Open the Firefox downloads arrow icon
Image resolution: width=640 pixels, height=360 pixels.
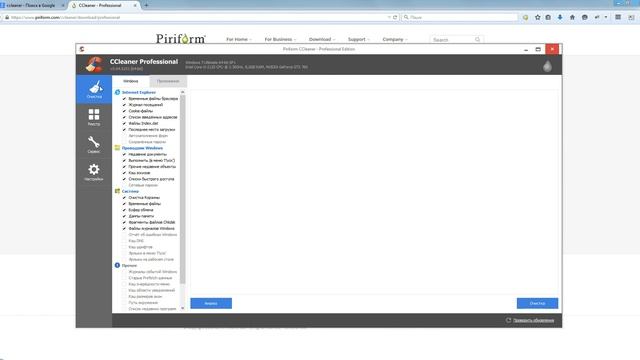coord(560,18)
